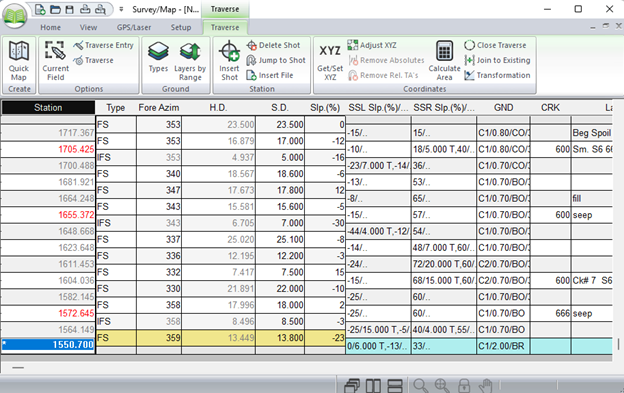Switch to the Home ribbon tab
Screen dimensions: 624x393
coord(51,27)
